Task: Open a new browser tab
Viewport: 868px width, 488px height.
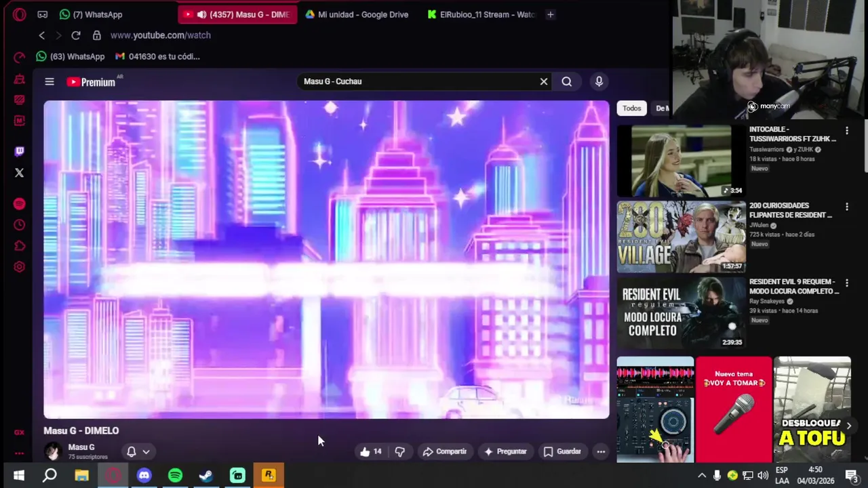Action: pos(550,14)
